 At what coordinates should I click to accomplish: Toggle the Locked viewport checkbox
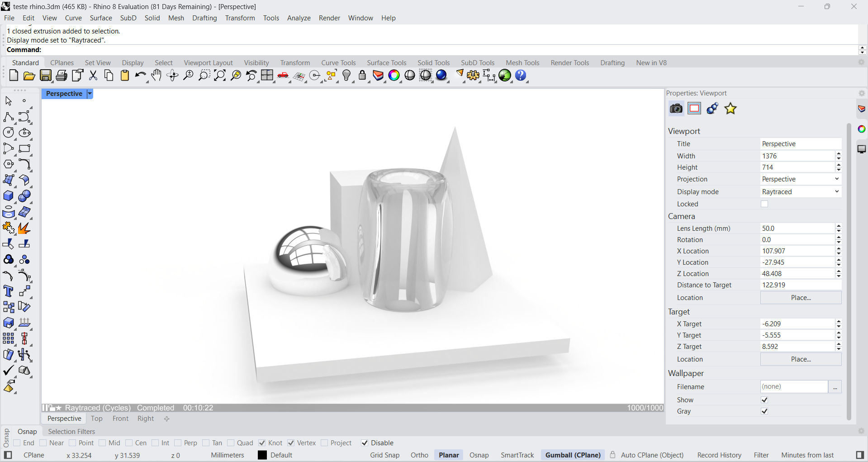[x=764, y=204]
